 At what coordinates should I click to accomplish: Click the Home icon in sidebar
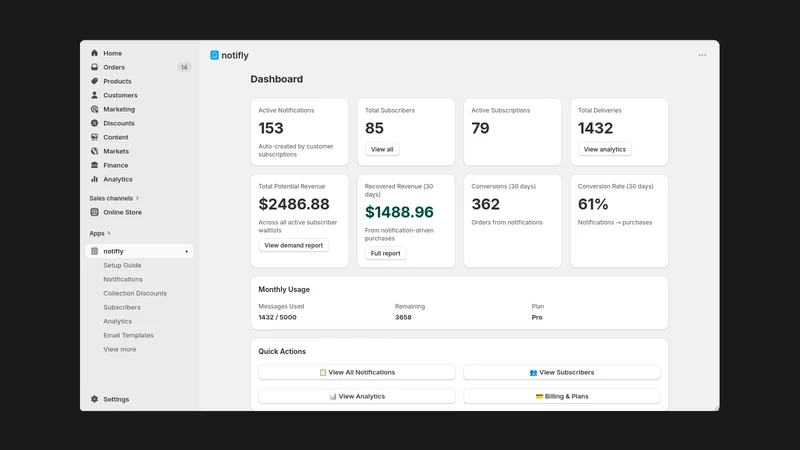(94, 53)
